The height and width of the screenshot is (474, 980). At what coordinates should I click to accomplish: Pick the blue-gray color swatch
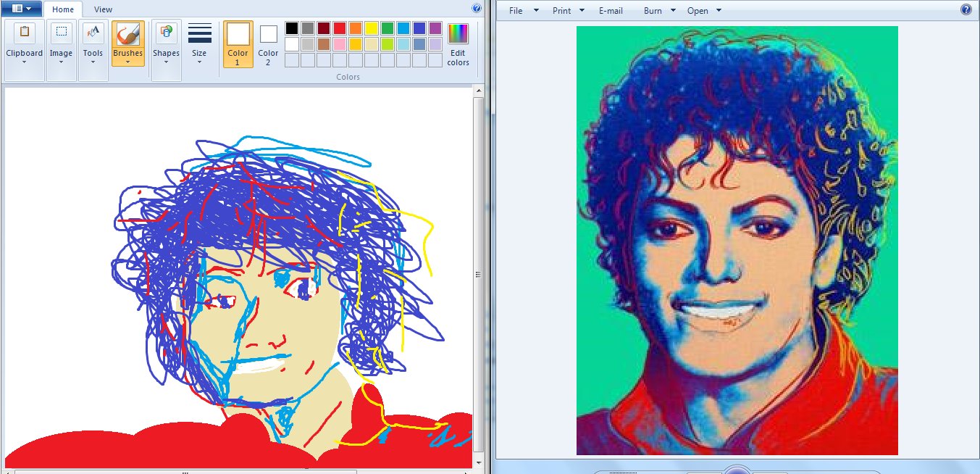pos(419,44)
